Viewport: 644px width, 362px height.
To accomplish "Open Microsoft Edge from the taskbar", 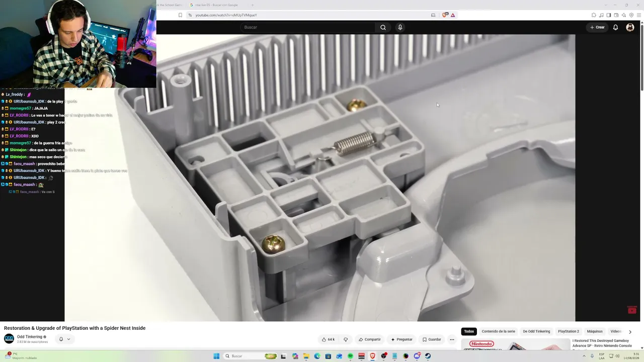I will (317, 356).
